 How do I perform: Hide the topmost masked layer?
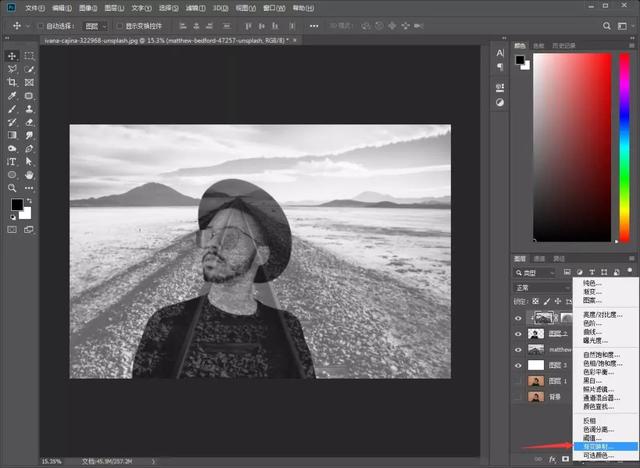(518, 318)
